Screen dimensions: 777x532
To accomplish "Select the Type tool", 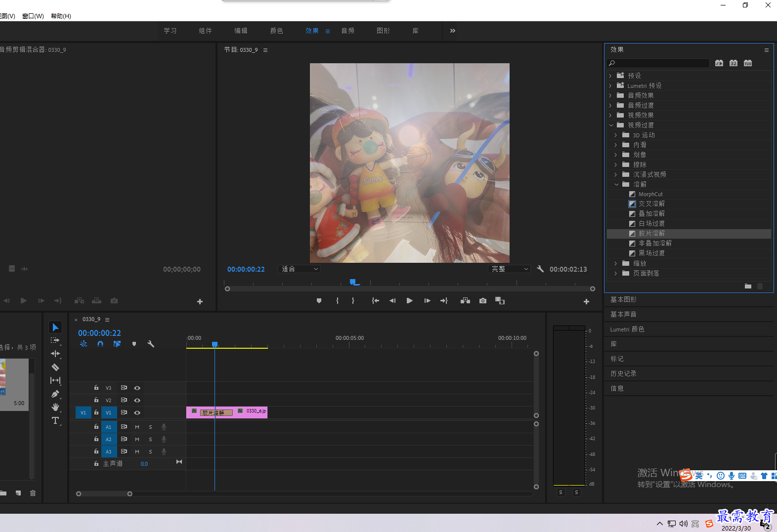I will click(x=55, y=420).
